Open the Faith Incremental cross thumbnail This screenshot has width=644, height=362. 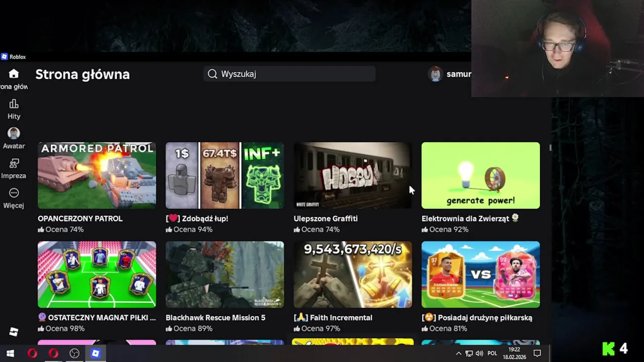tap(353, 275)
